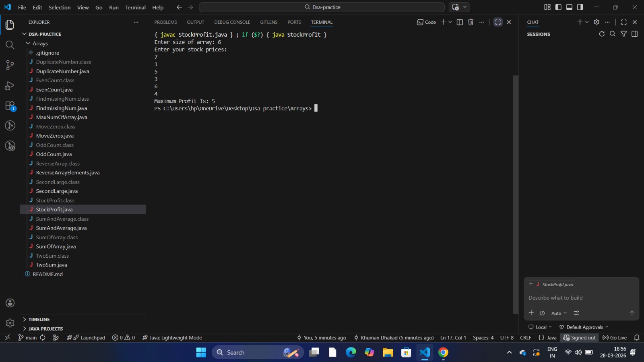Open TwoSum.java in the explorer

[x=52, y=265]
